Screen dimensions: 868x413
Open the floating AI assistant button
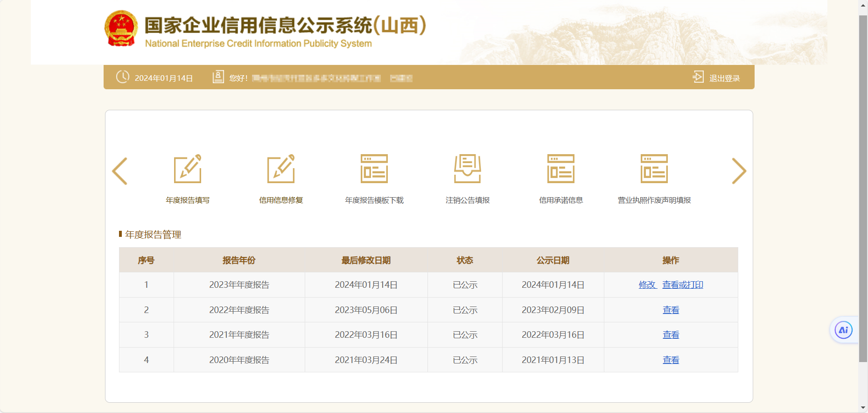tap(844, 330)
